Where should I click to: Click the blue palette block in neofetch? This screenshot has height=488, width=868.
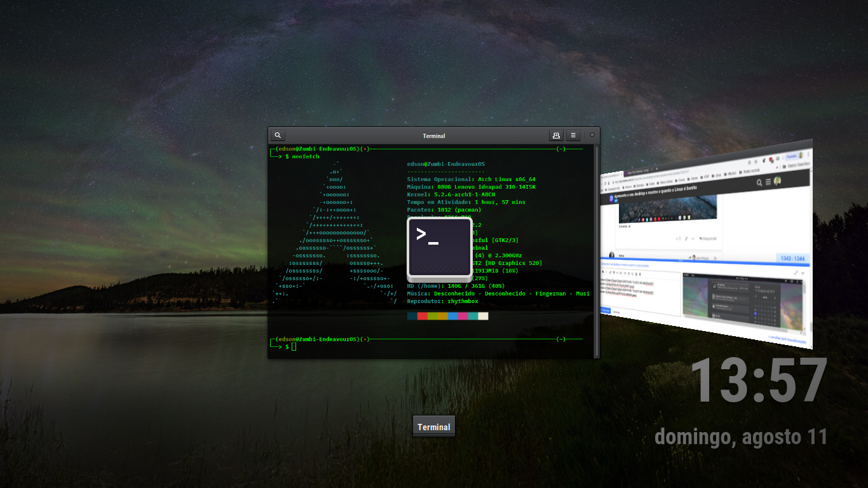tap(453, 316)
